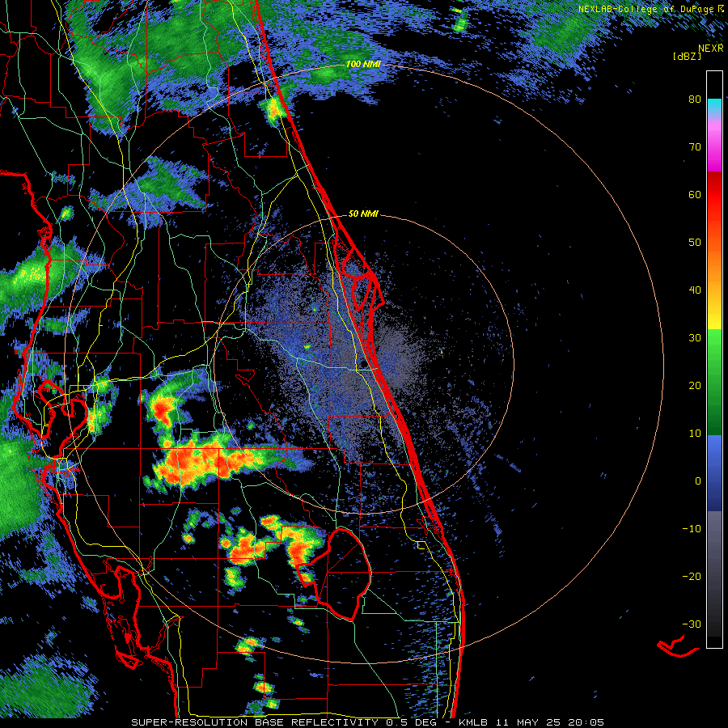Click the 50 NMI range ring label
728x728 pixels.
pyautogui.click(x=363, y=214)
